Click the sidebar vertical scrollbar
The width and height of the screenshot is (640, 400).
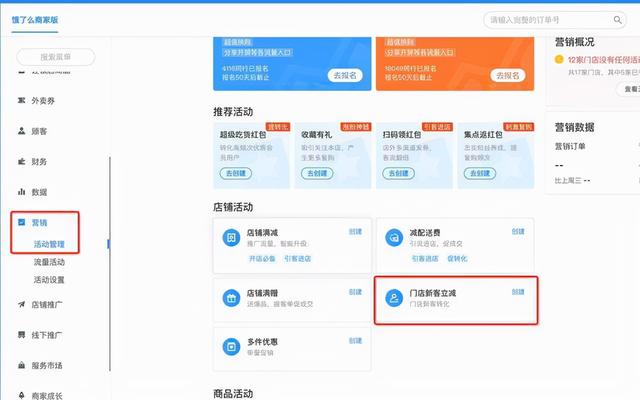[110, 263]
